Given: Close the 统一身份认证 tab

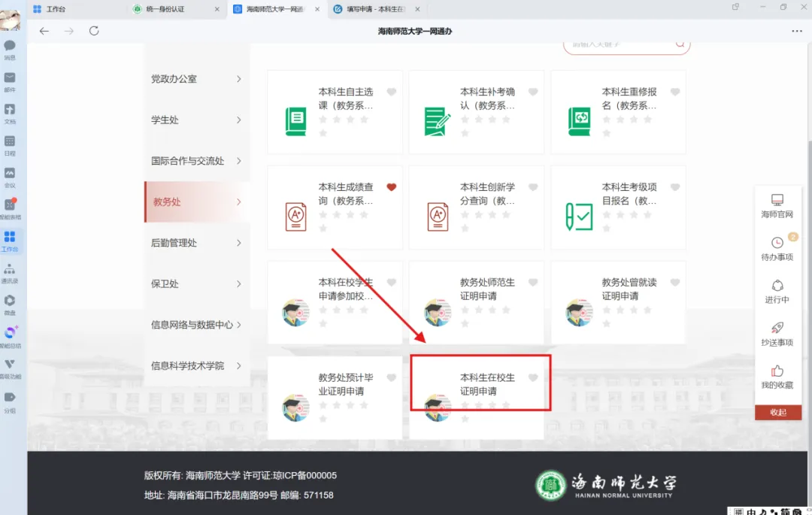Looking at the screenshot, I should (217, 9).
